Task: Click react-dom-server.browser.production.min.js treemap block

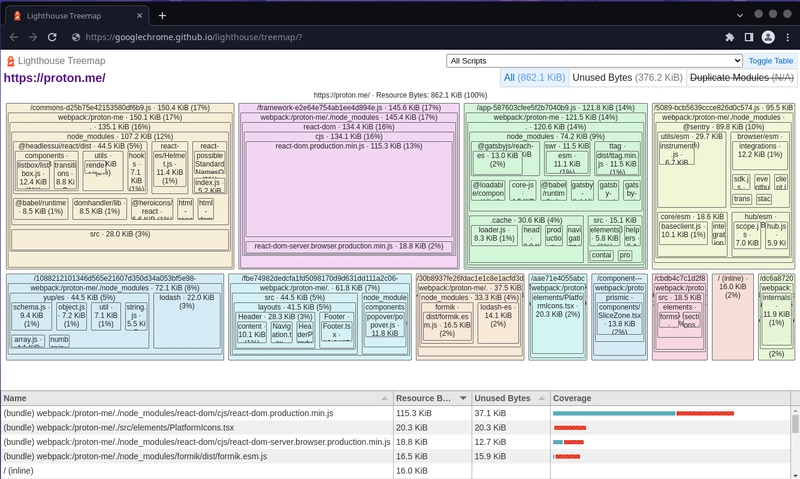Action: (x=349, y=246)
